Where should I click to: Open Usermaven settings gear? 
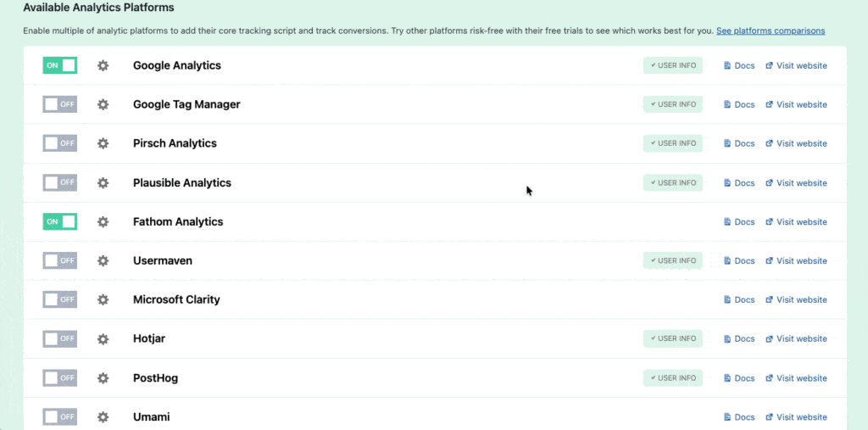103,260
